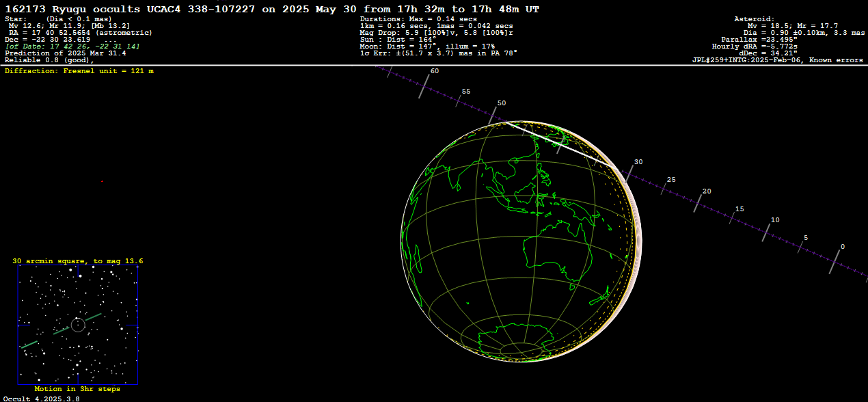The image size is (868, 402).
Task: Click the minute marker labeled 0 on the path
Action: (x=835, y=262)
